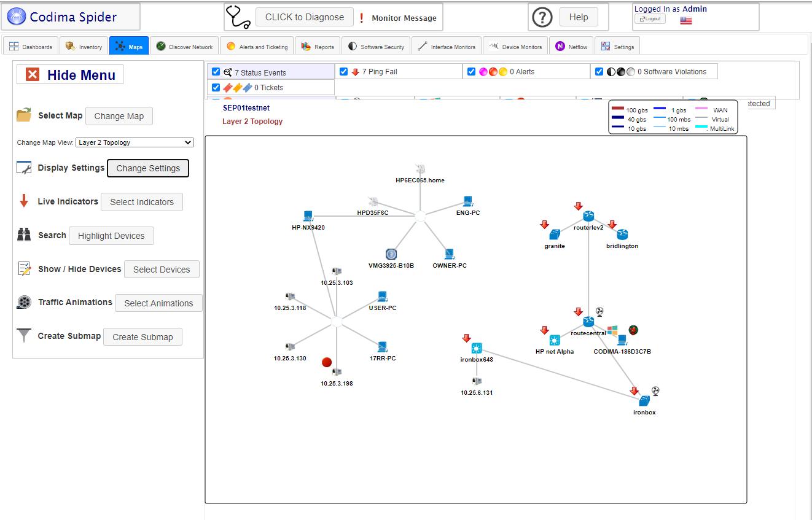Click the WAN legend color line
The image size is (812, 520).
(701, 109)
